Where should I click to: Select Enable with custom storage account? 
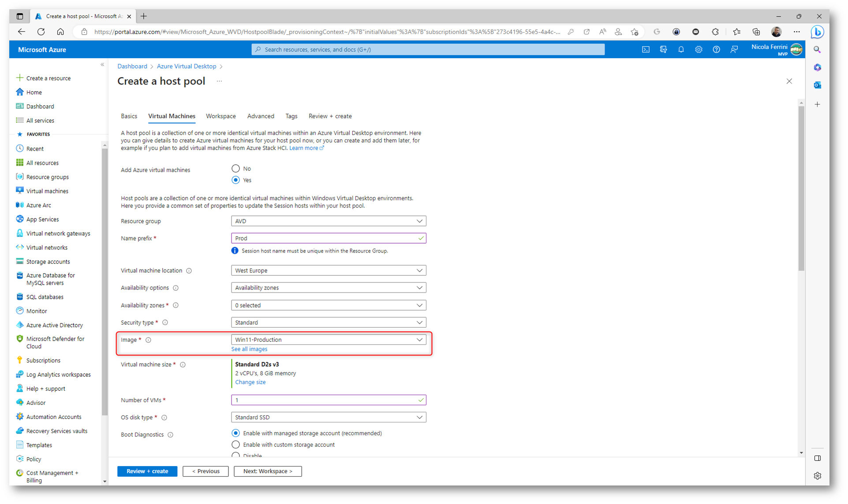tap(236, 445)
